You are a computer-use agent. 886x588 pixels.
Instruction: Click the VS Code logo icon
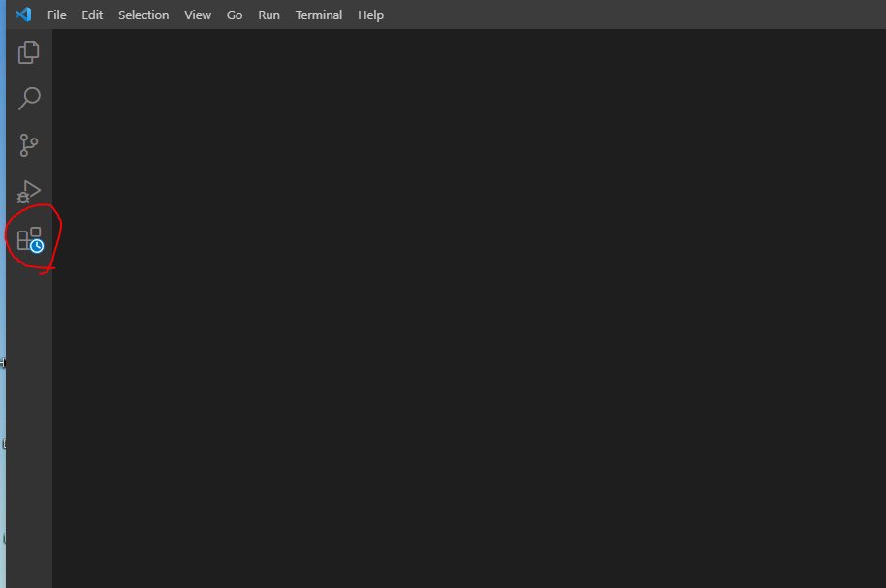coord(23,15)
